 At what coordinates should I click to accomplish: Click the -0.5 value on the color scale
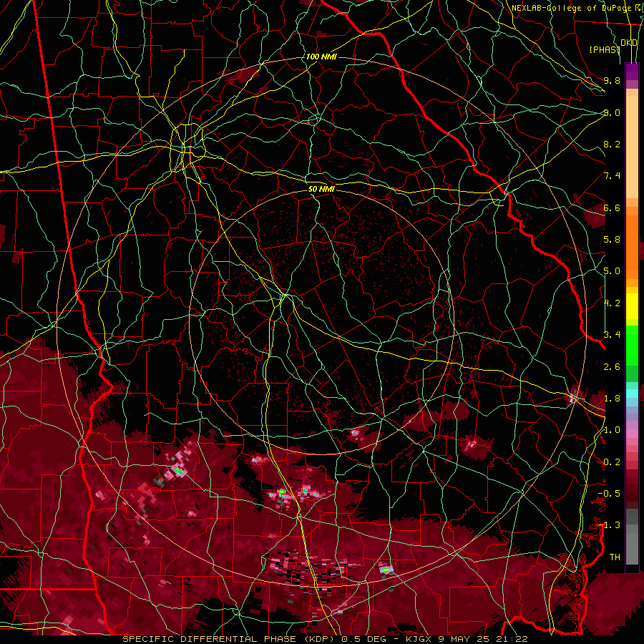pyautogui.click(x=609, y=494)
